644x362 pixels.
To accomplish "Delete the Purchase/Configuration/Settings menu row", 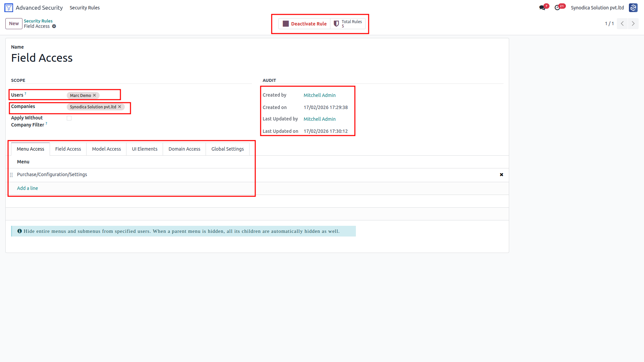I will pos(501,175).
